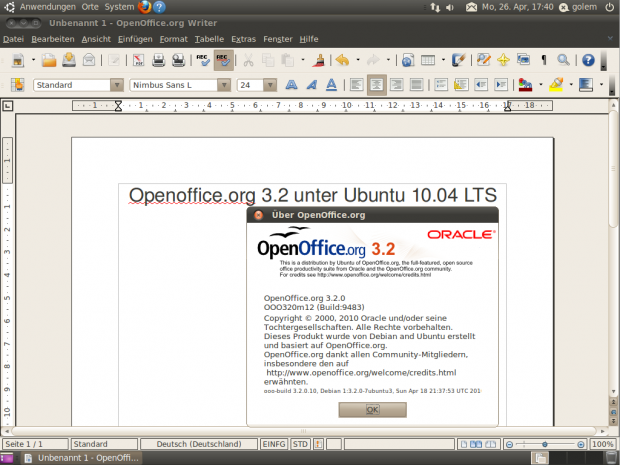Open the Bearbeiten menu
Image resolution: width=620 pixels, height=465 pixels.
(x=53, y=39)
